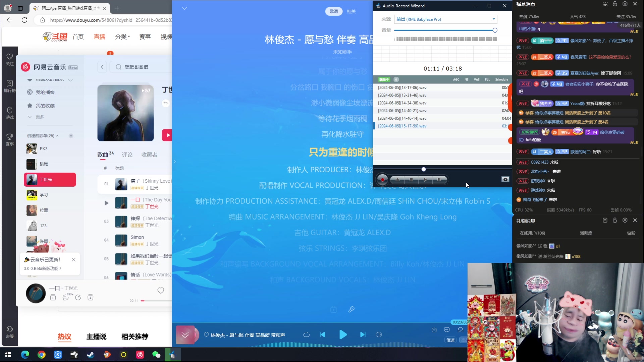Screen dimensions: 644x362
Task: Stop playback in Audio Record Wizard
Action: click(411, 180)
